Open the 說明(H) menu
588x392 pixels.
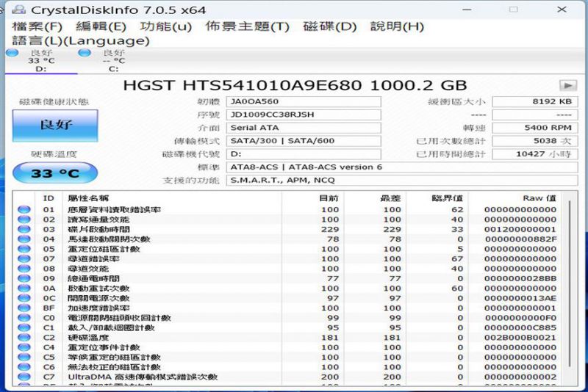tap(397, 26)
